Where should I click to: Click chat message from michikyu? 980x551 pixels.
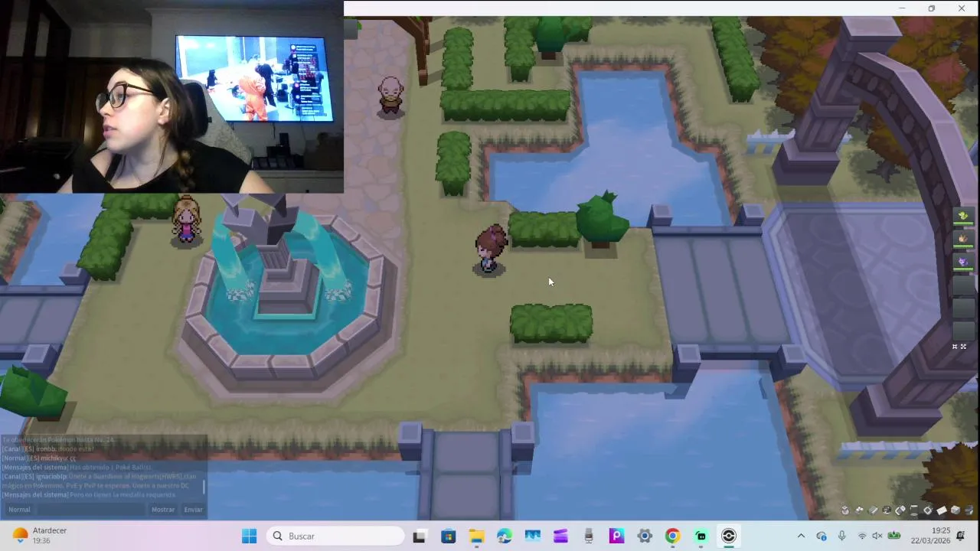click(38, 458)
